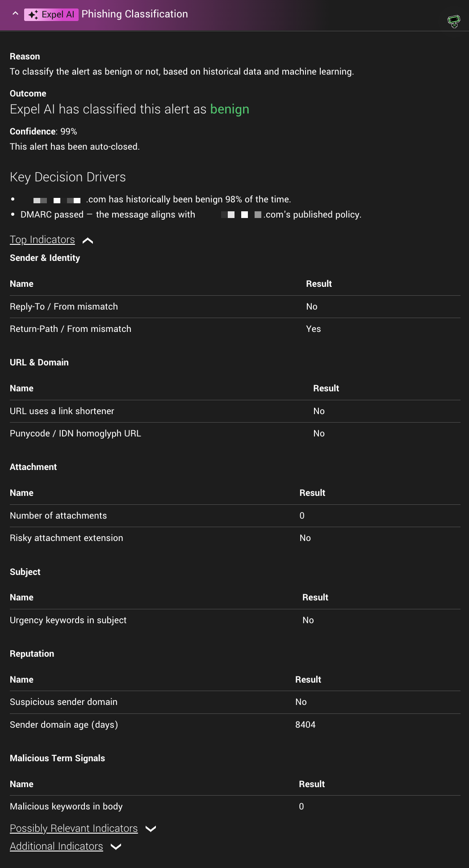The width and height of the screenshot is (469, 868).
Task: Click chevron beside Additional Indicators
Action: pyautogui.click(x=116, y=847)
